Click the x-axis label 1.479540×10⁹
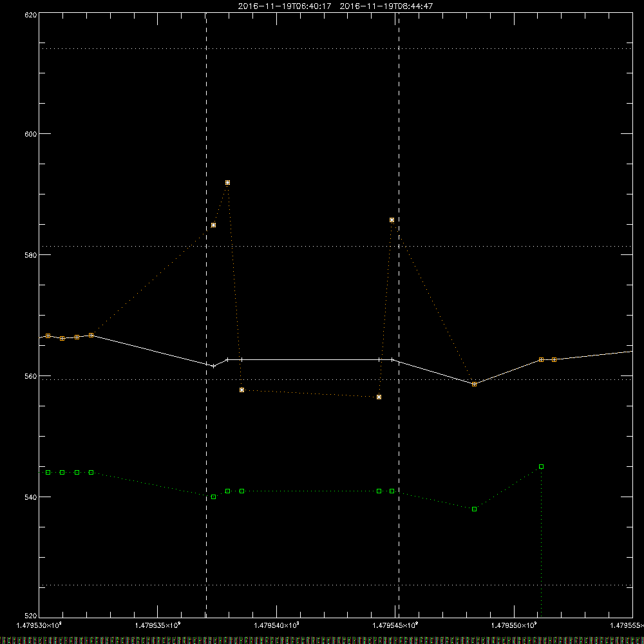Image resolution: width=644 pixels, height=644 pixels. point(276,625)
